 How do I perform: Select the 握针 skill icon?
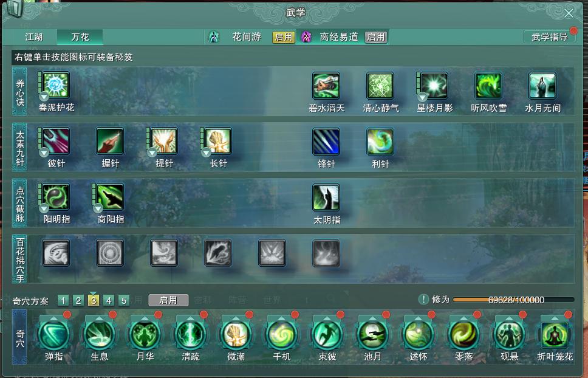[x=110, y=141]
